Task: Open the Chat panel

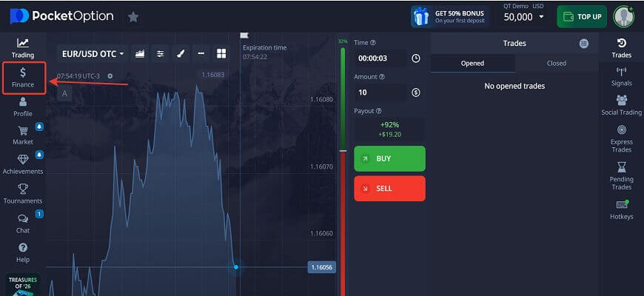Action: coord(23,223)
